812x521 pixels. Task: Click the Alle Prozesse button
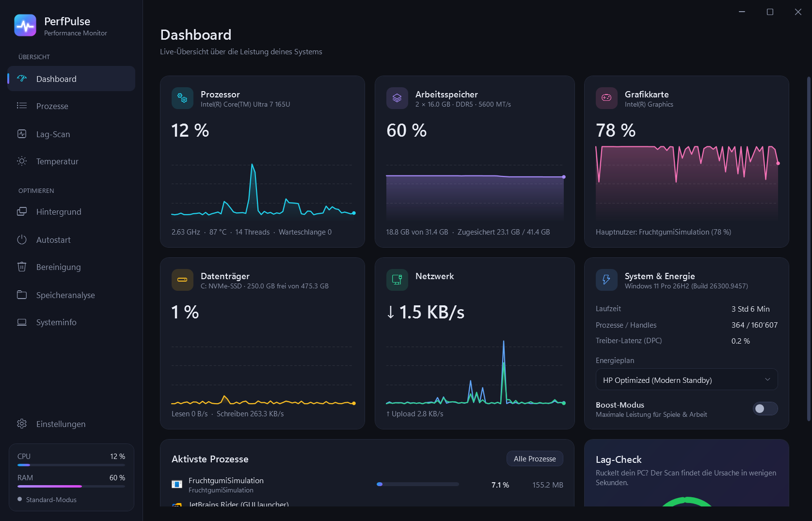[535, 458]
